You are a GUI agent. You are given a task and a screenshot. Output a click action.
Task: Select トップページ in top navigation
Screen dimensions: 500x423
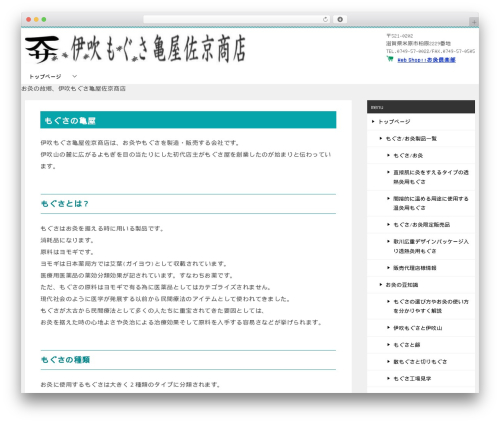[x=45, y=76]
